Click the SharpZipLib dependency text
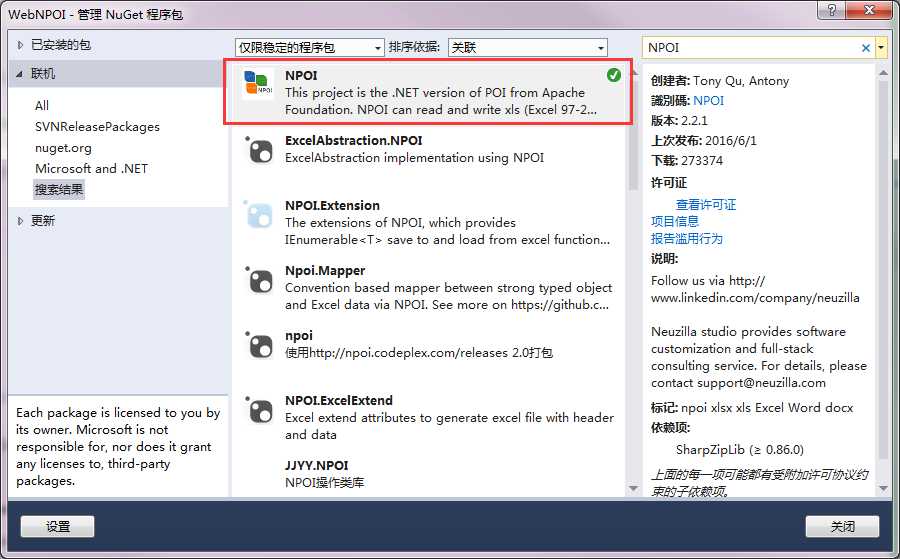This screenshot has width=900, height=559. coord(740,449)
